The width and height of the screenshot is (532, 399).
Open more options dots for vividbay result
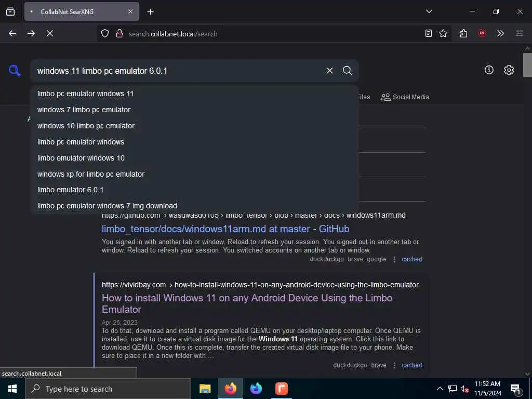[394, 365]
